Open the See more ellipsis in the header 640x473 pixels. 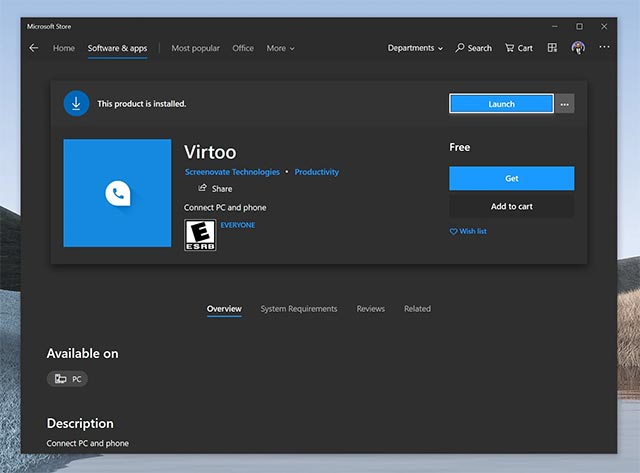[604, 48]
